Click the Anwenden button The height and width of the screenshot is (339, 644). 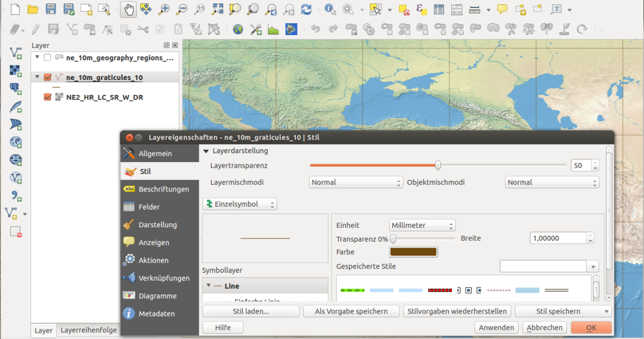tap(496, 328)
